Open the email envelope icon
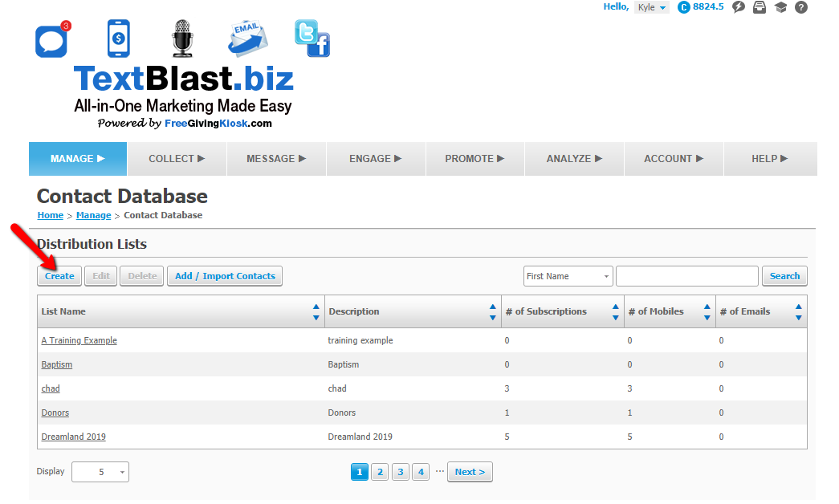 click(x=248, y=39)
